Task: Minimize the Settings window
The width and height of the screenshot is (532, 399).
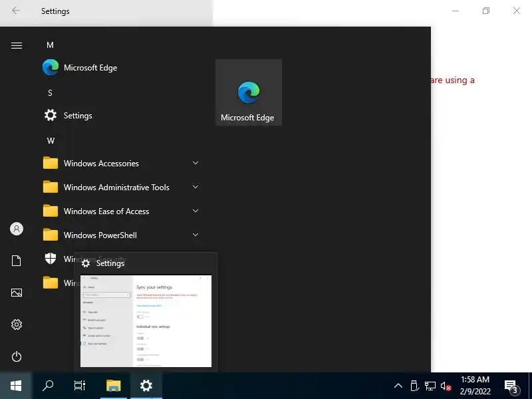Action: 456,11
